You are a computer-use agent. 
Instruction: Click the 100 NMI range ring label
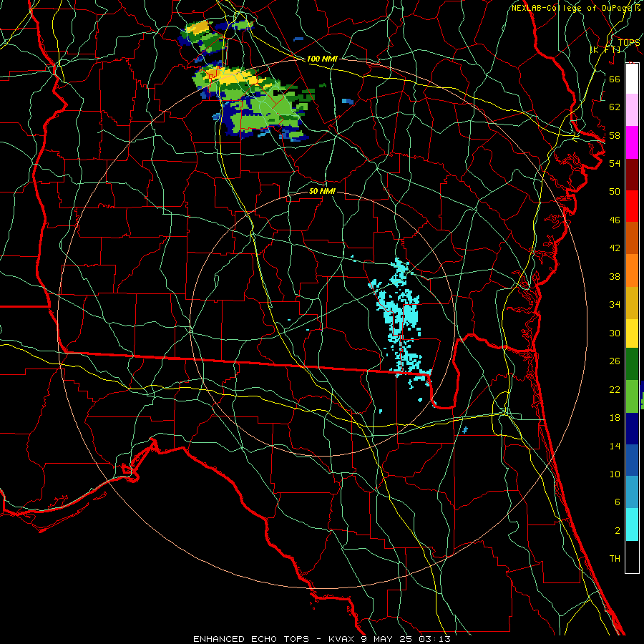point(321,59)
